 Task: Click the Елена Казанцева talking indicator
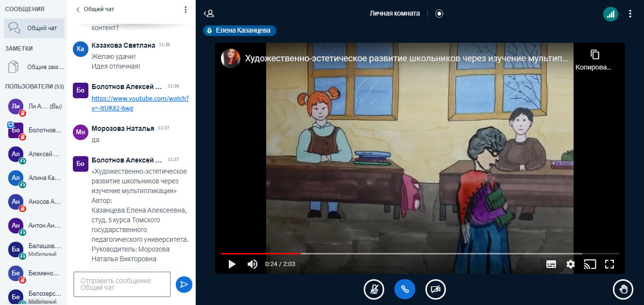point(240,31)
